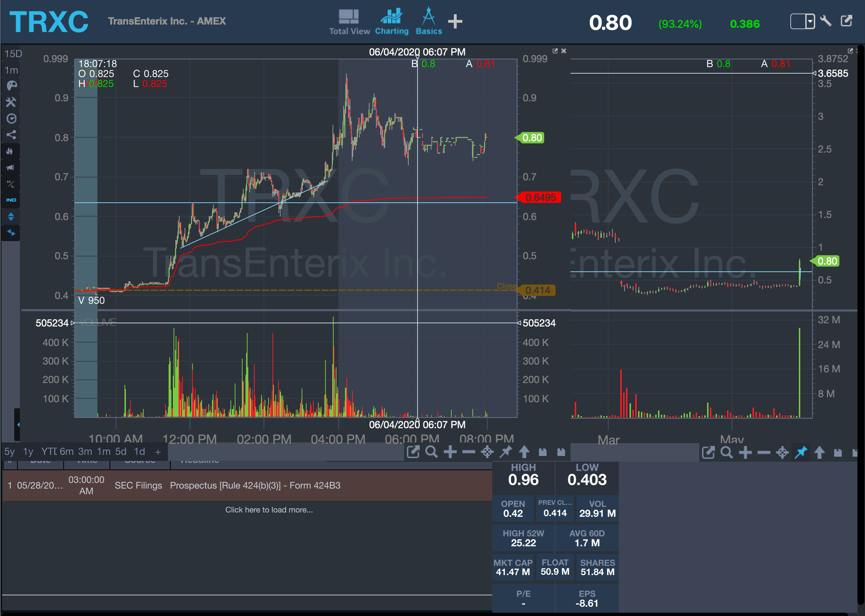The image size is (865, 616).
Task: Open the 15D chart range selector
Action: 13,54
